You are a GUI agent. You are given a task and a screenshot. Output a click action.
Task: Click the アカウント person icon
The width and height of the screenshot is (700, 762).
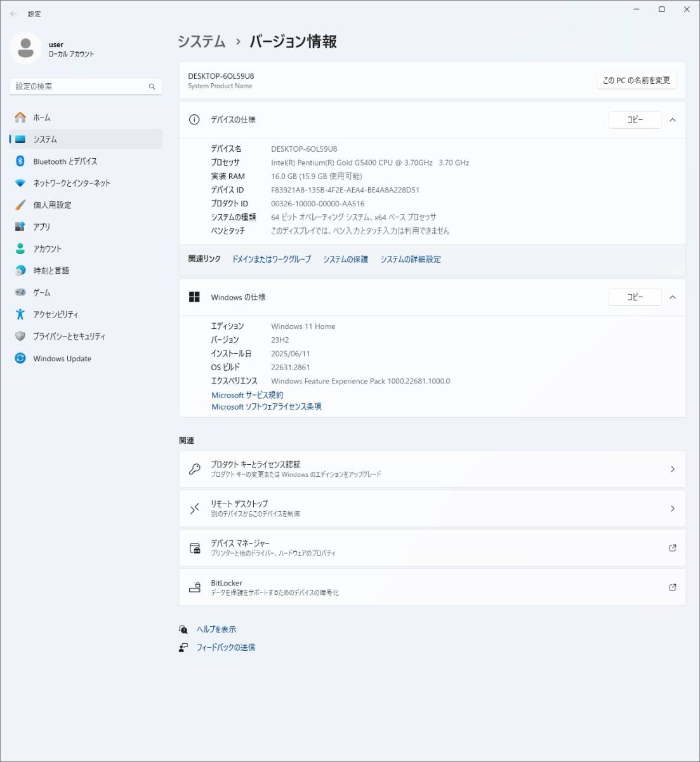pos(20,249)
